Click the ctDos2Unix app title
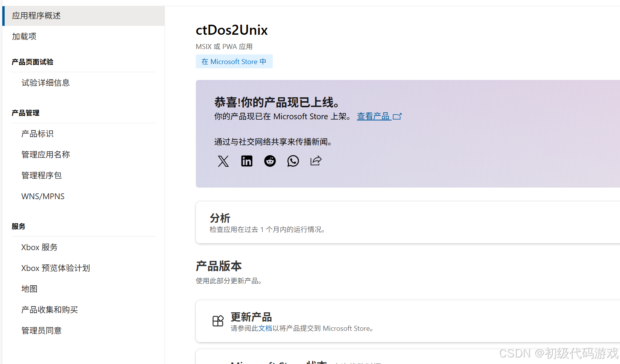 tap(232, 30)
